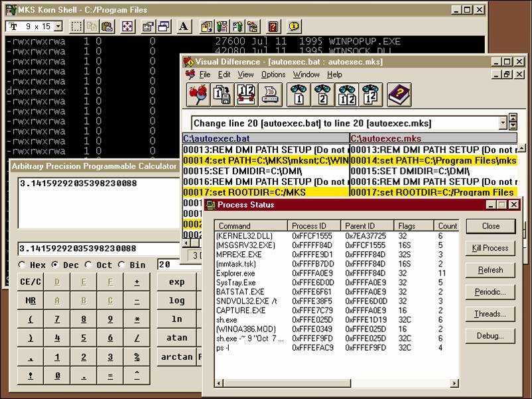This screenshot has width=532, height=399.
Task: Click the binoculars overlapped files 1 2 icon
Action: (371, 95)
